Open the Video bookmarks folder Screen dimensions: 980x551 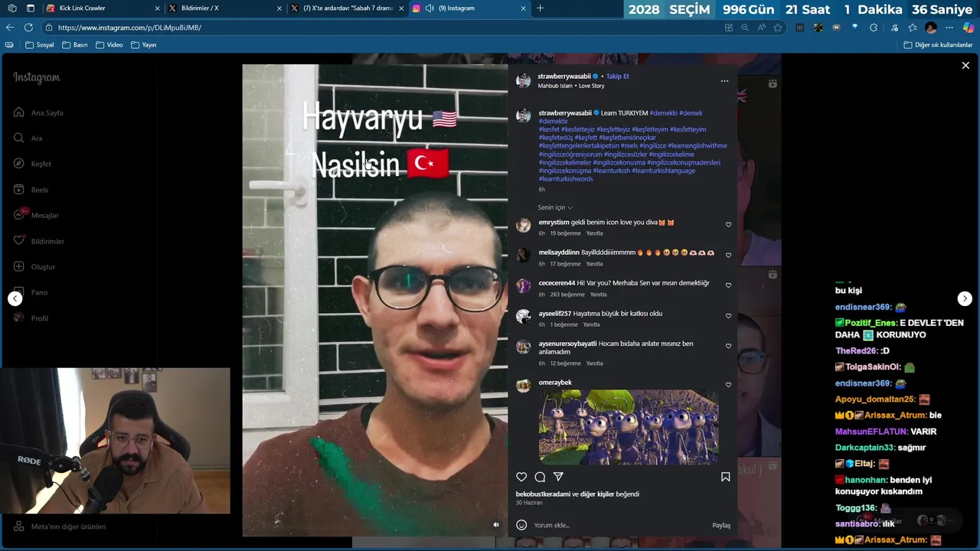pyautogui.click(x=109, y=45)
